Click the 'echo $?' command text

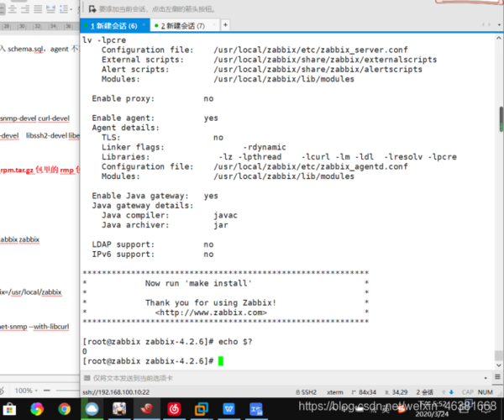(235, 342)
